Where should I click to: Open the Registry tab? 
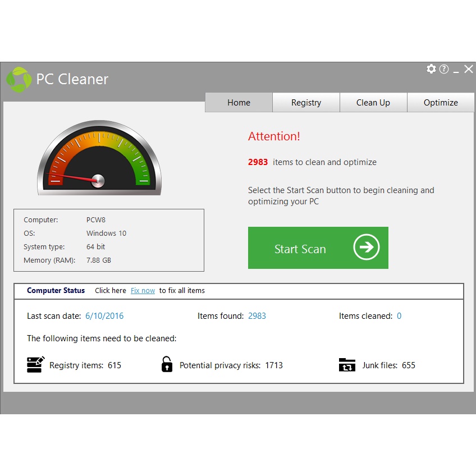pos(306,103)
